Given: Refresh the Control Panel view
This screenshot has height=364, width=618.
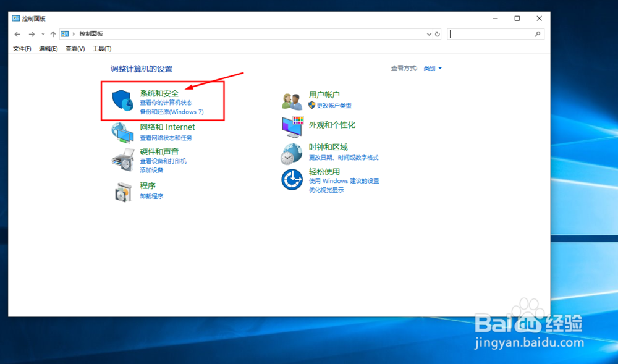Looking at the screenshot, I should click(437, 34).
